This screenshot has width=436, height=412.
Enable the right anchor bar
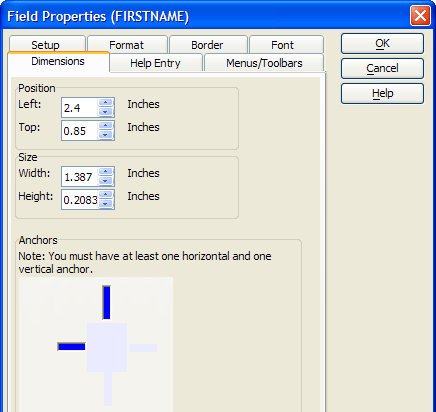click(143, 348)
